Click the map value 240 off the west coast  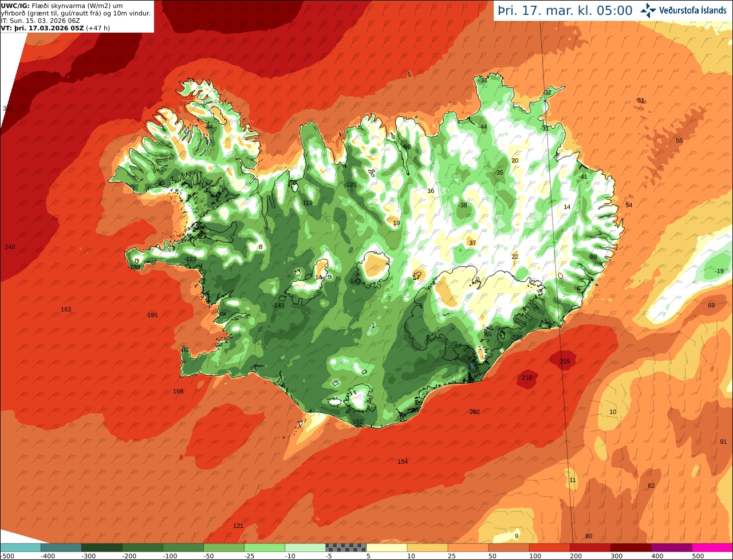10,247
